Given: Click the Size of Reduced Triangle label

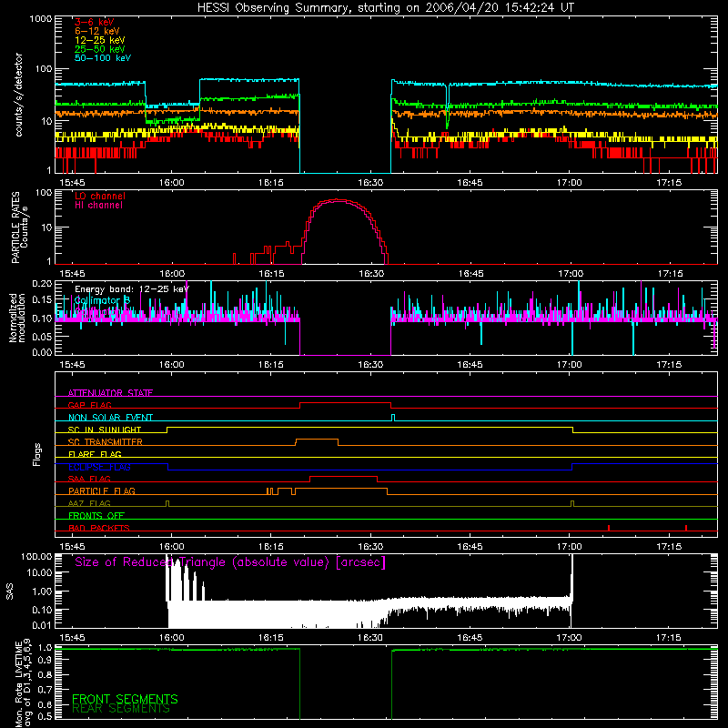Looking at the screenshot, I should [x=230, y=562].
